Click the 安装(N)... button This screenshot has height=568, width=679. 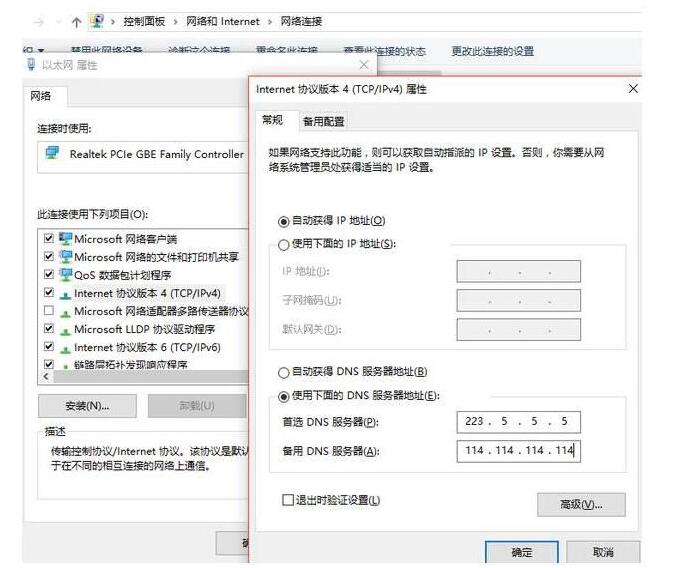pyautogui.click(x=87, y=405)
